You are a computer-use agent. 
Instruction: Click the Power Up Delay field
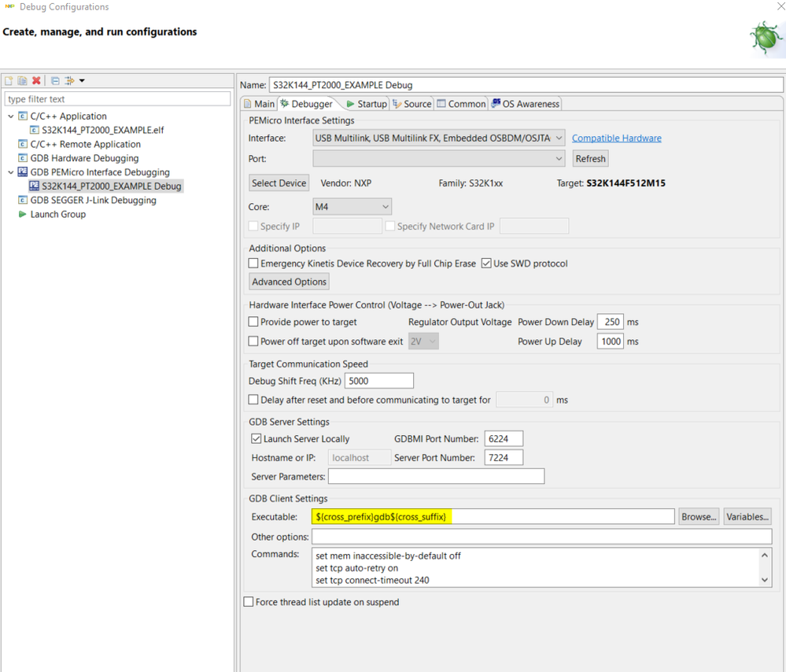coord(611,342)
